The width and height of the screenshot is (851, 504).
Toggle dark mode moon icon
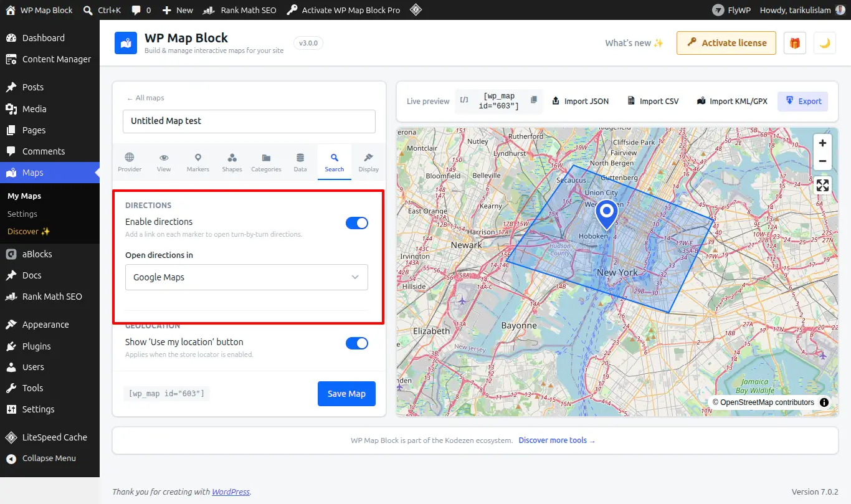coord(825,43)
